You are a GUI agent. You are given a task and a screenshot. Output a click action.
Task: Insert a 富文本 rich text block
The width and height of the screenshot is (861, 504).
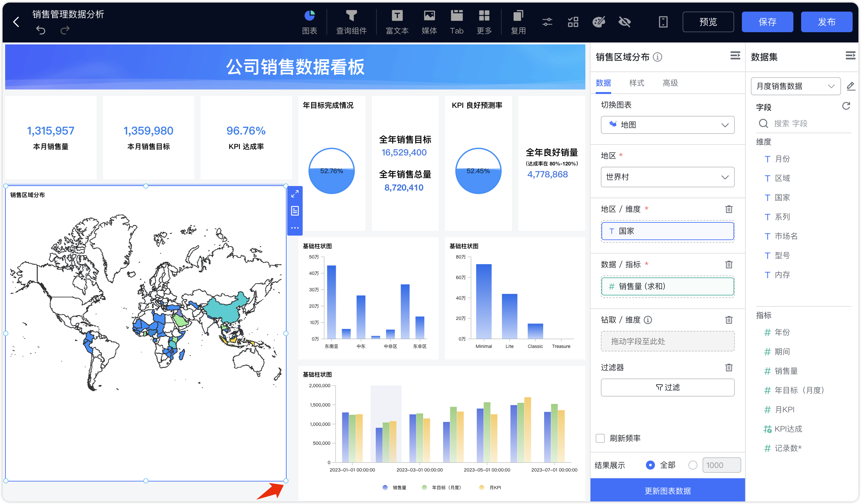(x=397, y=22)
